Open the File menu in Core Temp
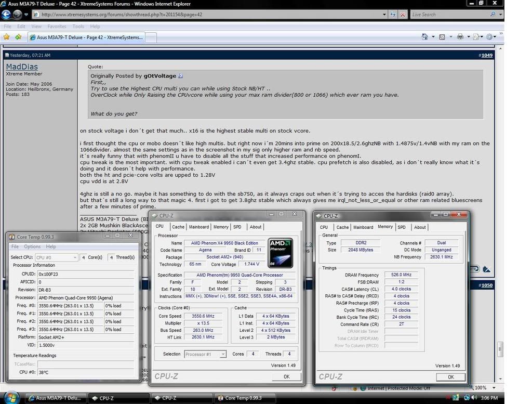This screenshot has width=532, height=404. coord(15,246)
